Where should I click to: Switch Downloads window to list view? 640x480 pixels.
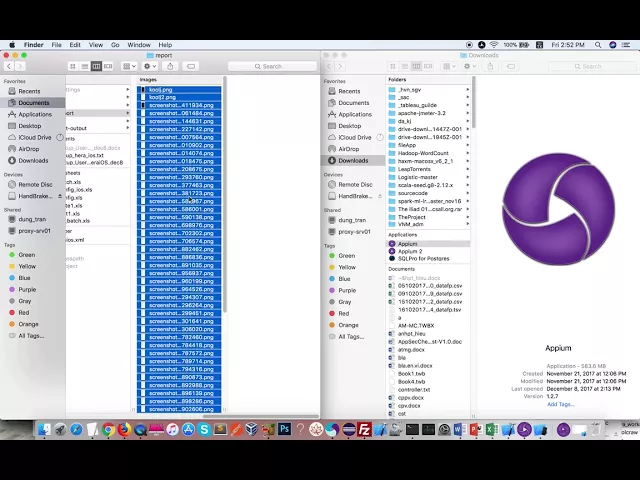click(x=404, y=66)
